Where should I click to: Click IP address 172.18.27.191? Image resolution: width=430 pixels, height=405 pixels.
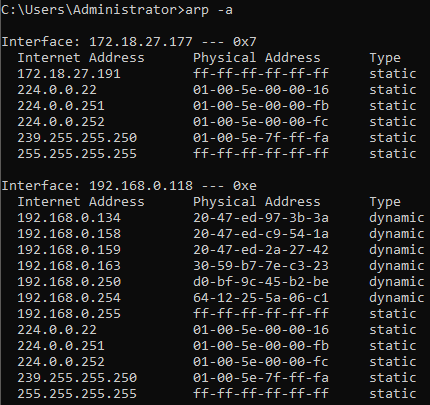69,74
